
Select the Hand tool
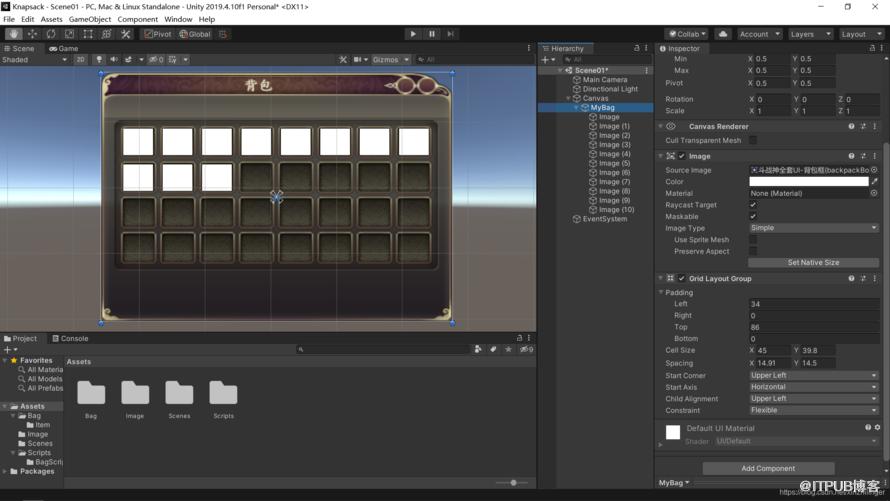(14, 34)
